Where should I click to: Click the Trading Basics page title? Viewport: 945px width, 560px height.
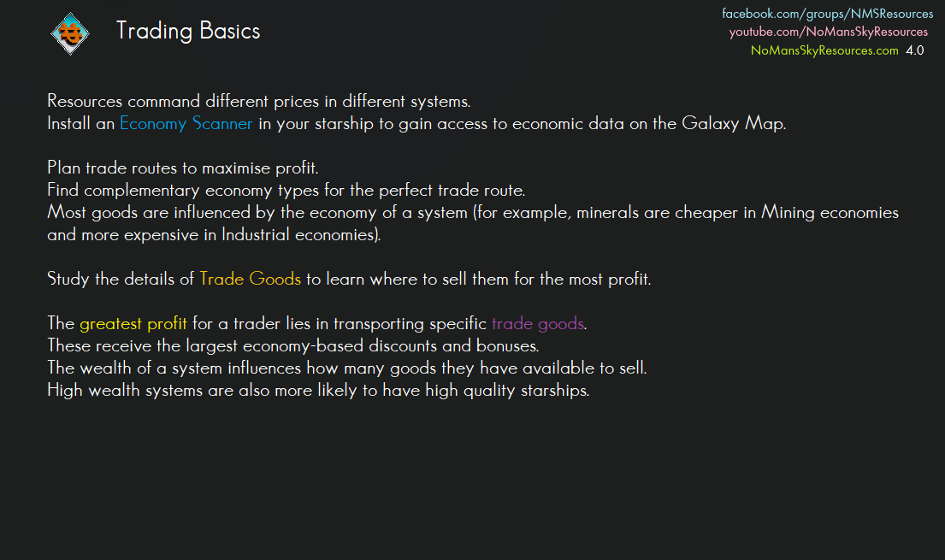tap(188, 32)
